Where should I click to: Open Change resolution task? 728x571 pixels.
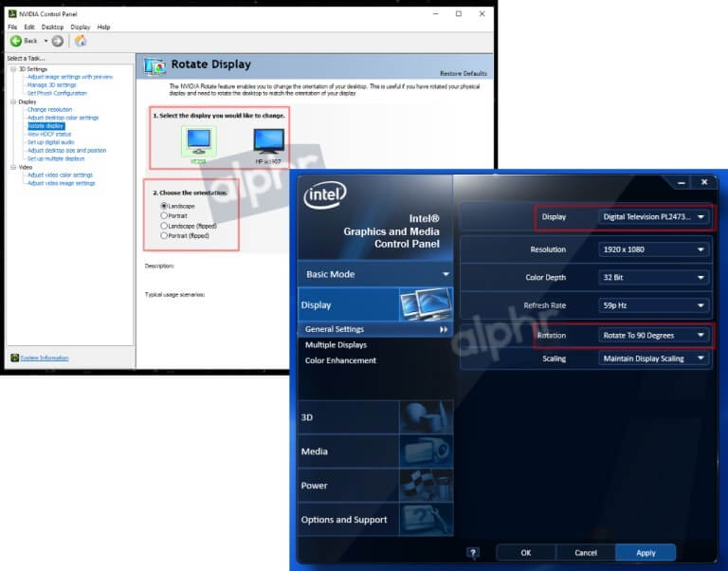click(x=49, y=110)
